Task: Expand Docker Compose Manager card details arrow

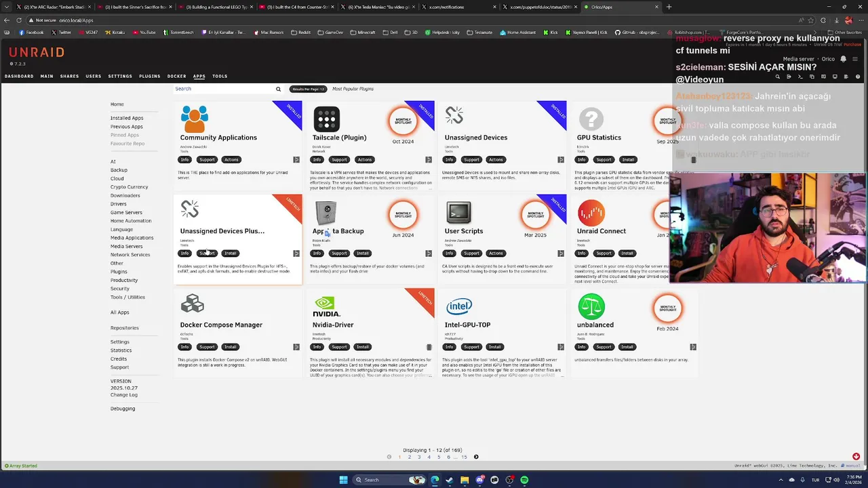Action: click(x=296, y=347)
